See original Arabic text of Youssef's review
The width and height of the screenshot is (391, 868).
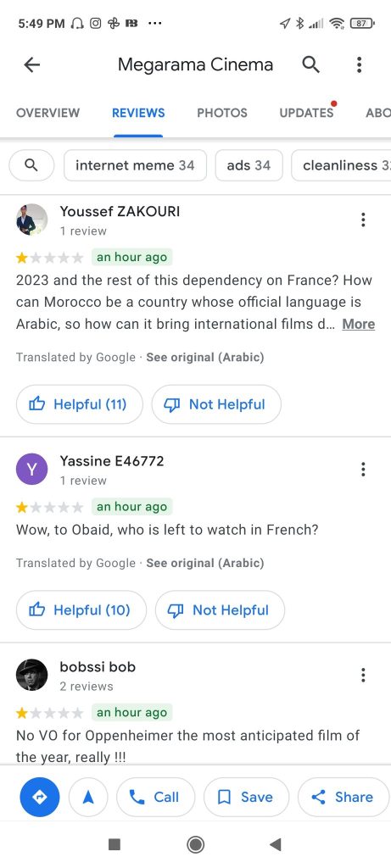(205, 358)
